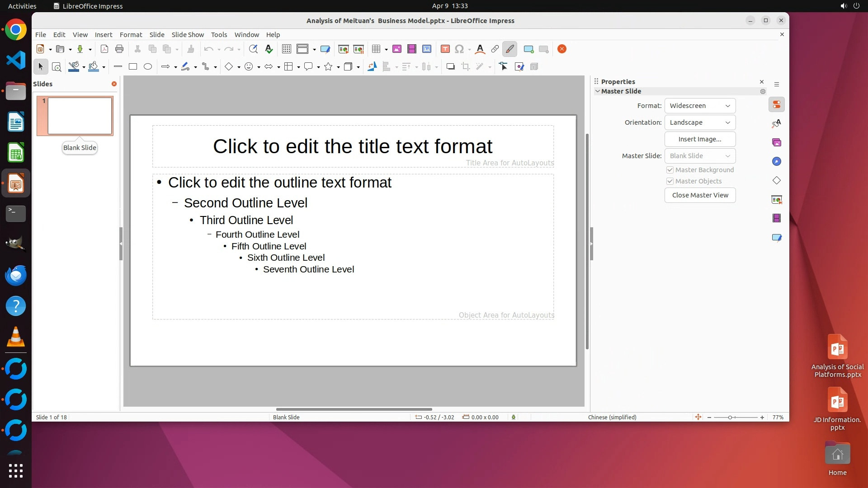The height and width of the screenshot is (488, 868).
Task: Open the Format menu
Action: pos(131,35)
